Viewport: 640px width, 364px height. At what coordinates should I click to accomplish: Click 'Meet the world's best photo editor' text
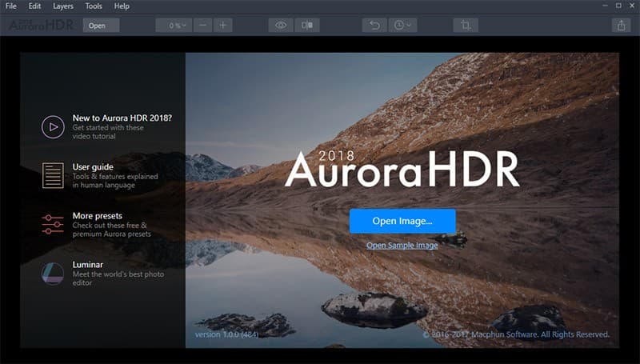click(118, 278)
